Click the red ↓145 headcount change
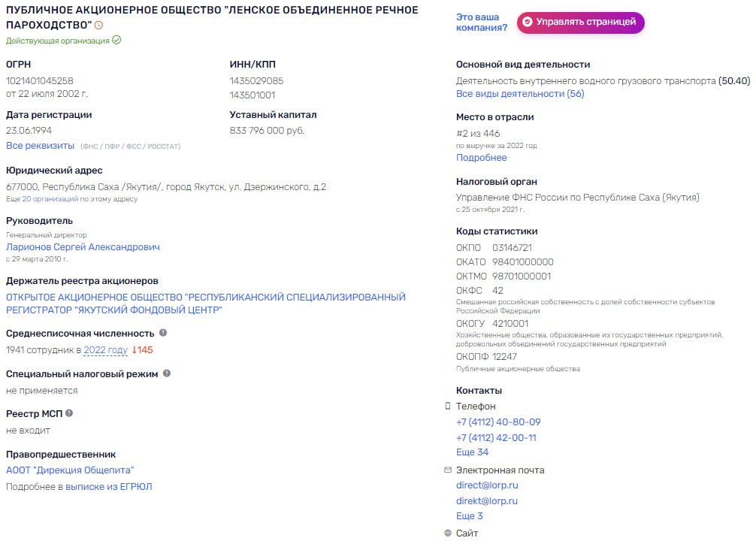The height and width of the screenshot is (544, 756). point(142,350)
